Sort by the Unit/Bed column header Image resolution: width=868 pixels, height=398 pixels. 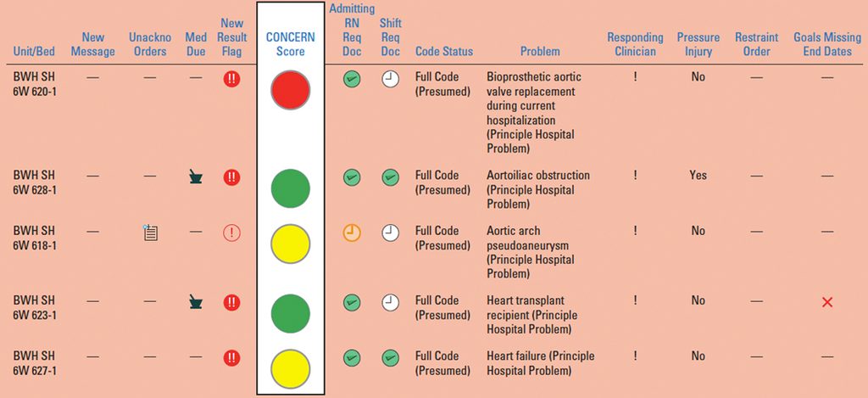point(34,52)
